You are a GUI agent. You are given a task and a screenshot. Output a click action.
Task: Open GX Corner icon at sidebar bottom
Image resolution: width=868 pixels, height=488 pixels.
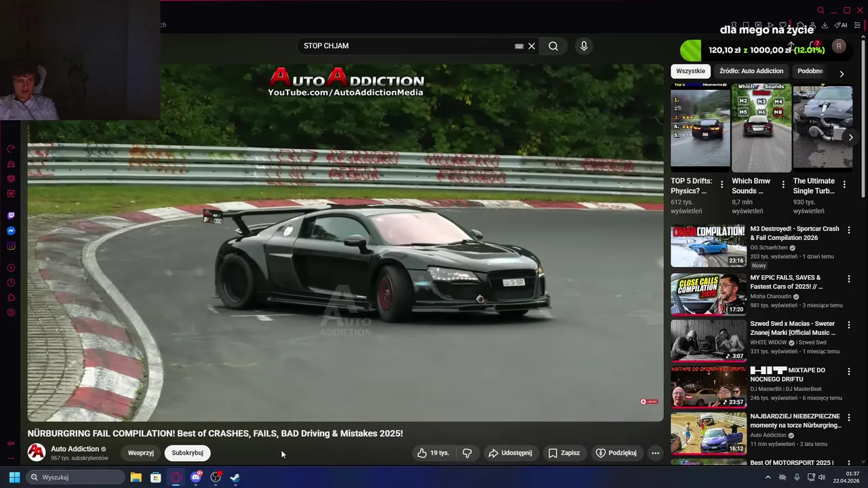click(x=11, y=443)
